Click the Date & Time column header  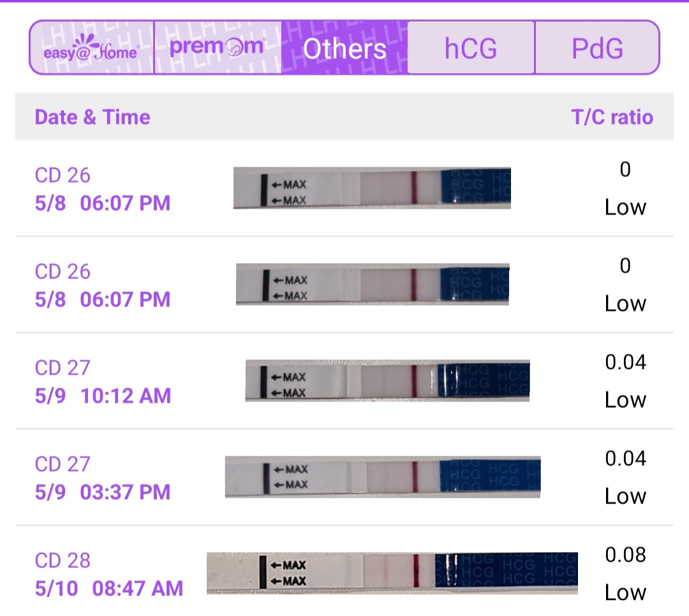tap(93, 117)
